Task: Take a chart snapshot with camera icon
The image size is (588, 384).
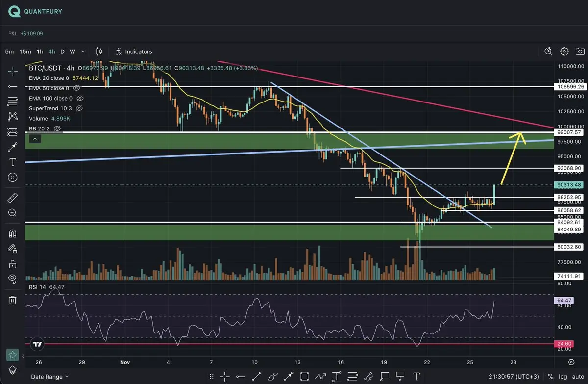Action: [580, 51]
